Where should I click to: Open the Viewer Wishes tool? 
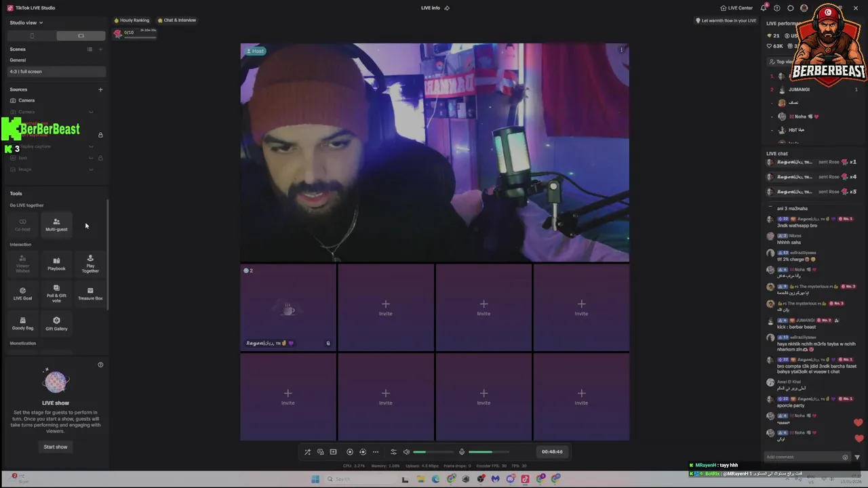point(22,264)
